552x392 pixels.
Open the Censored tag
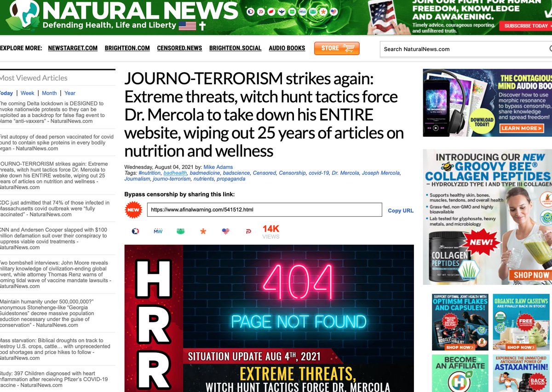(264, 173)
